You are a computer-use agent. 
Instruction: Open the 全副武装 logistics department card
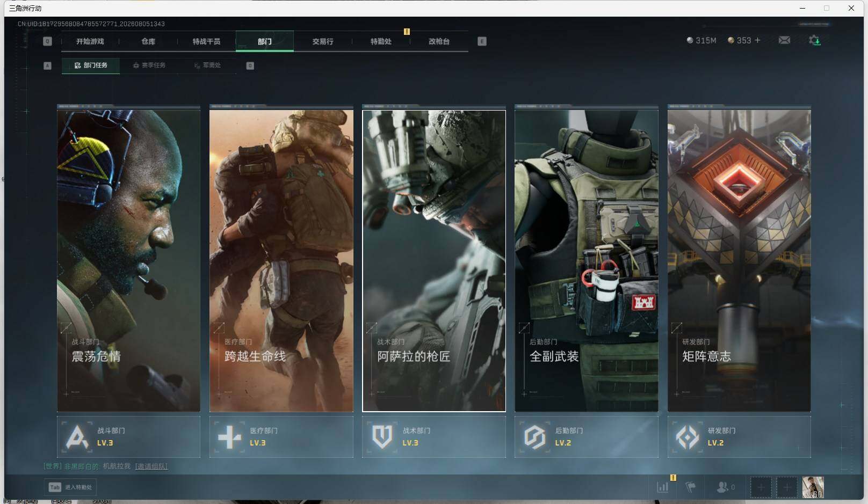(x=587, y=261)
